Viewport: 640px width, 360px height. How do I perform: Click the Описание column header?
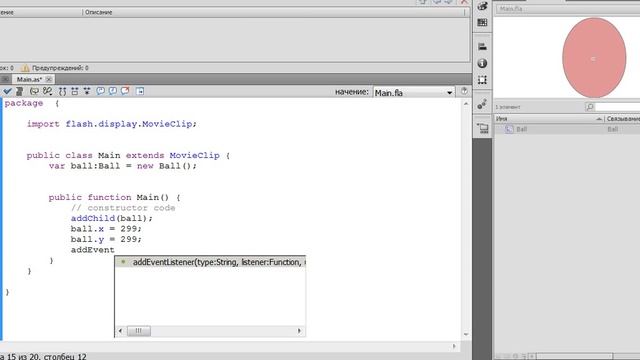click(x=98, y=12)
